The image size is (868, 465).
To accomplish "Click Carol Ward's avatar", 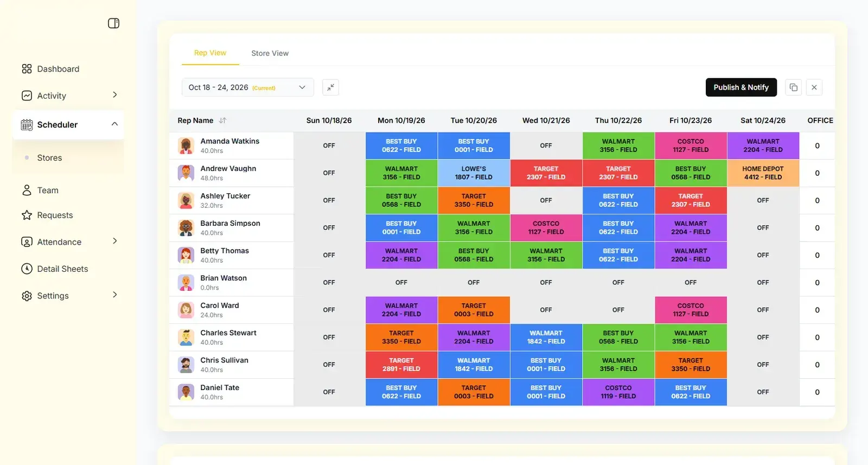I will coord(186,310).
